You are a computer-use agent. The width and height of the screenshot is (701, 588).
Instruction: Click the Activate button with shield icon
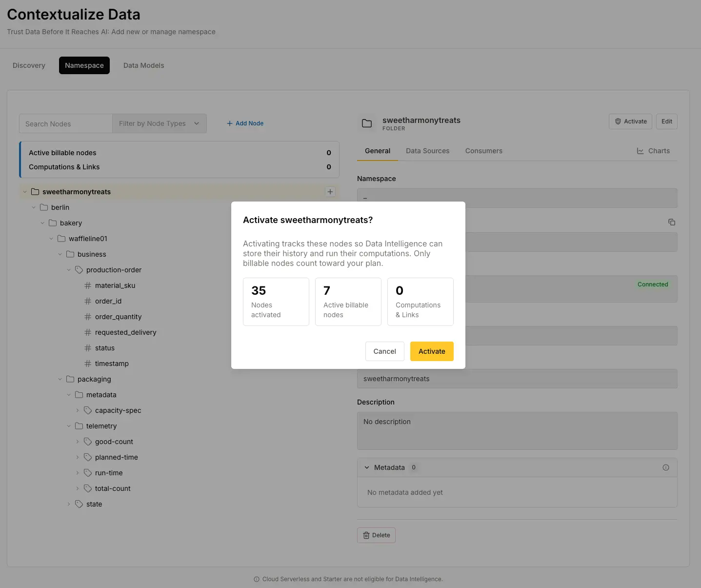(630, 122)
